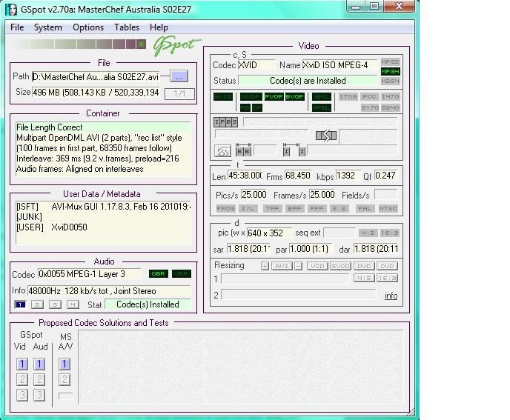This screenshot has width=510, height=420.
Task: Click the QPEL indicator
Action: (x=322, y=107)
